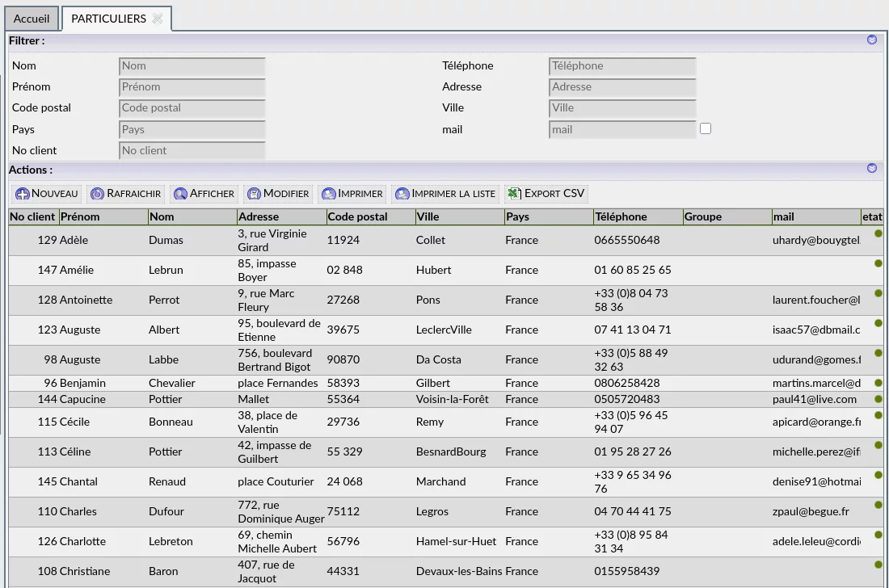Click green status dot in Cécile Bonneau row
The height and width of the screenshot is (588, 889).
[x=878, y=415]
